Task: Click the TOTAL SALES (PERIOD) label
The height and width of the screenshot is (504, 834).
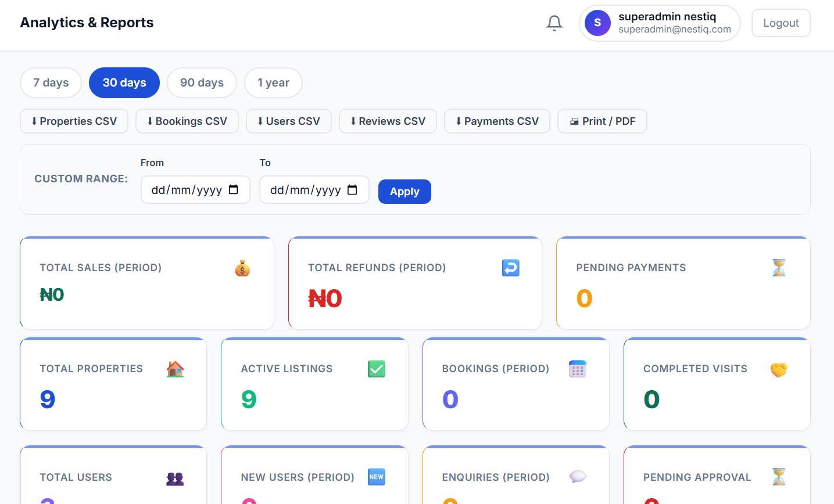Action: (x=101, y=268)
